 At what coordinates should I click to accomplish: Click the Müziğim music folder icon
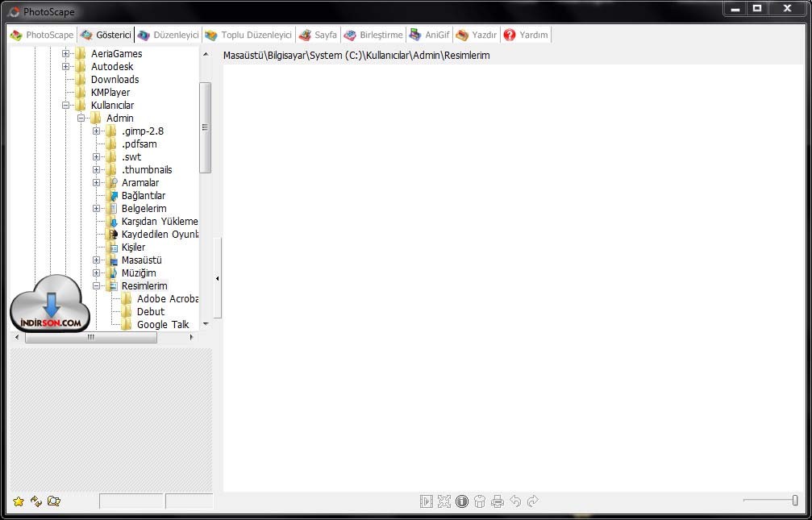(112, 273)
